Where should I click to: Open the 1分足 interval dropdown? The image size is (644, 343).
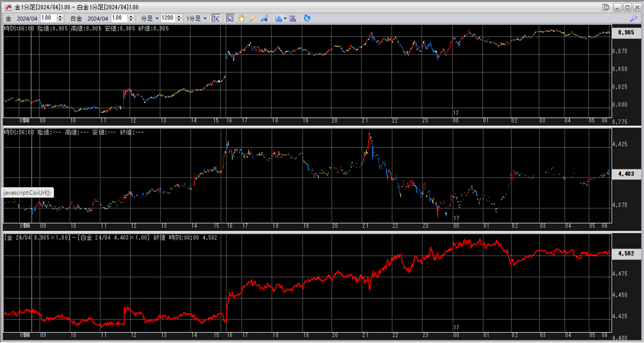pos(196,18)
